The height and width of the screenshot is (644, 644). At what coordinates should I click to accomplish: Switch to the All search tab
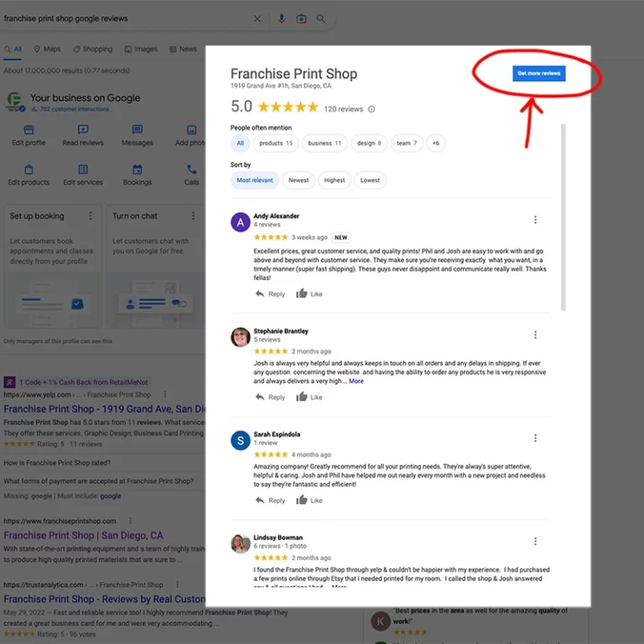(13, 49)
